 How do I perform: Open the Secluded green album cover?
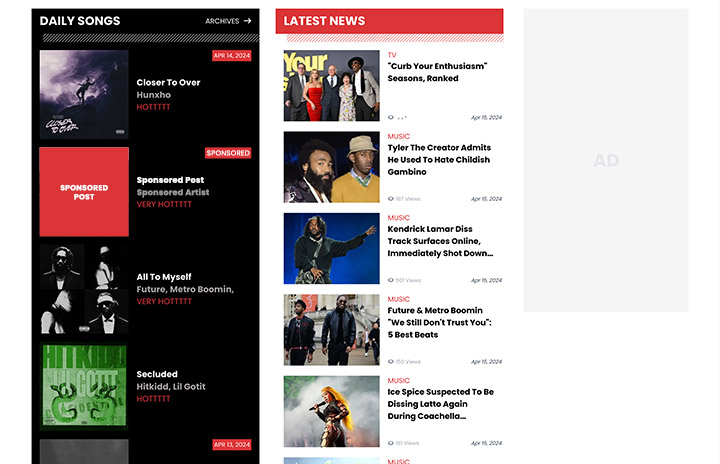84,387
